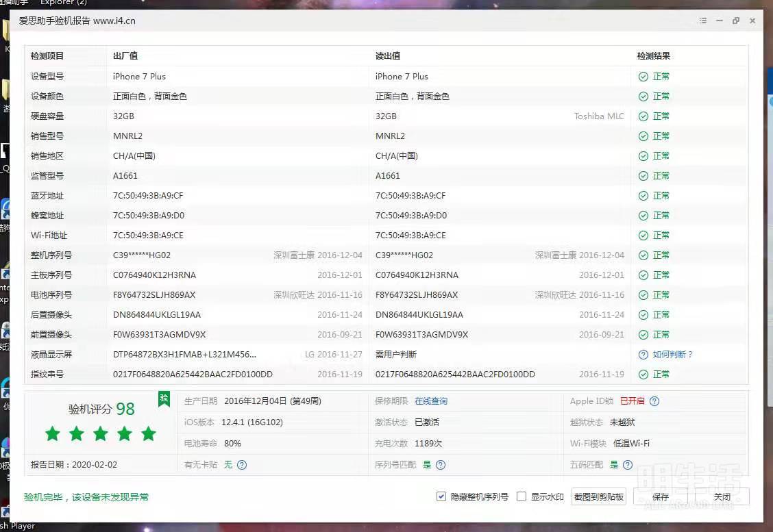The image size is (773, 532).
Task: Minimize the 爱思助手验机报告 window
Action: coord(720,21)
